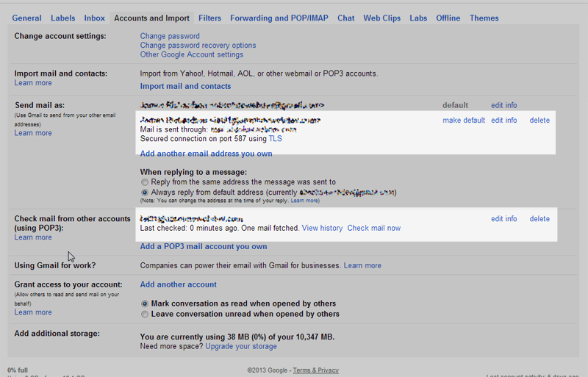This screenshot has height=377, width=588.
Task: Click Upgrade your storage link
Action: (241, 346)
